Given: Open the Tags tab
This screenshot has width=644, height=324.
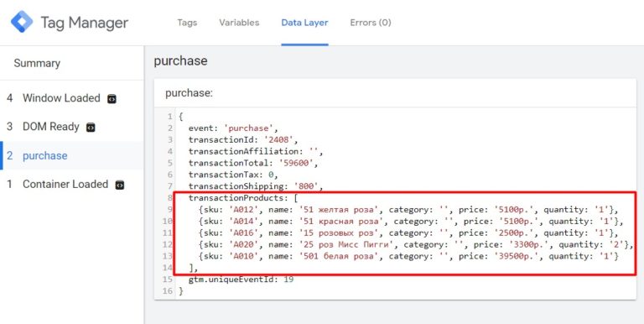Looking at the screenshot, I should tap(187, 23).
